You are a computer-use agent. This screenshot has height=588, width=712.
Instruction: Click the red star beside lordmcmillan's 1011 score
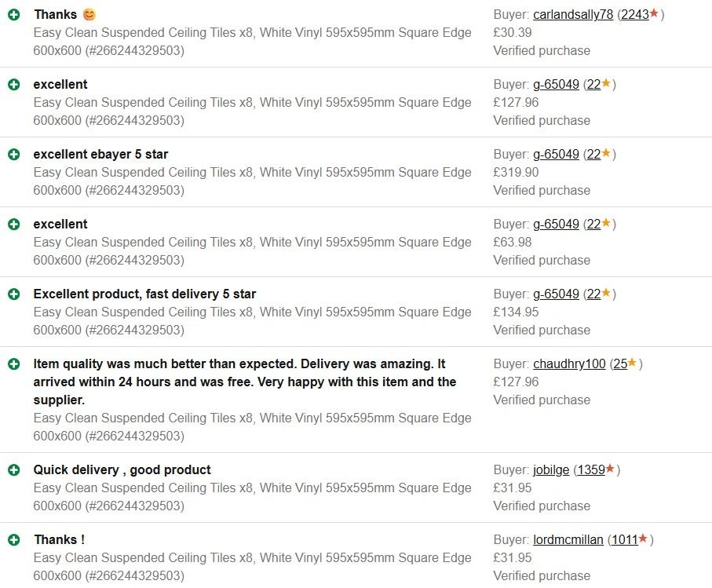643,539
